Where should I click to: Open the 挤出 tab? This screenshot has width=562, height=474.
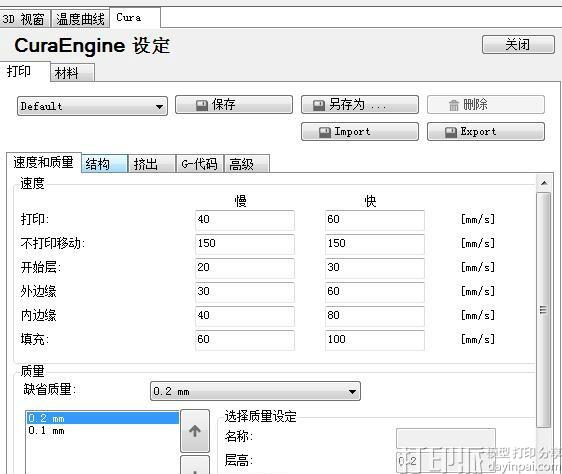(x=152, y=164)
